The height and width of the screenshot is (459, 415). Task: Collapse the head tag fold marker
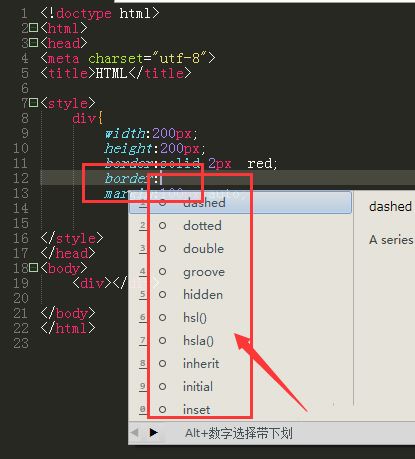pos(34,43)
